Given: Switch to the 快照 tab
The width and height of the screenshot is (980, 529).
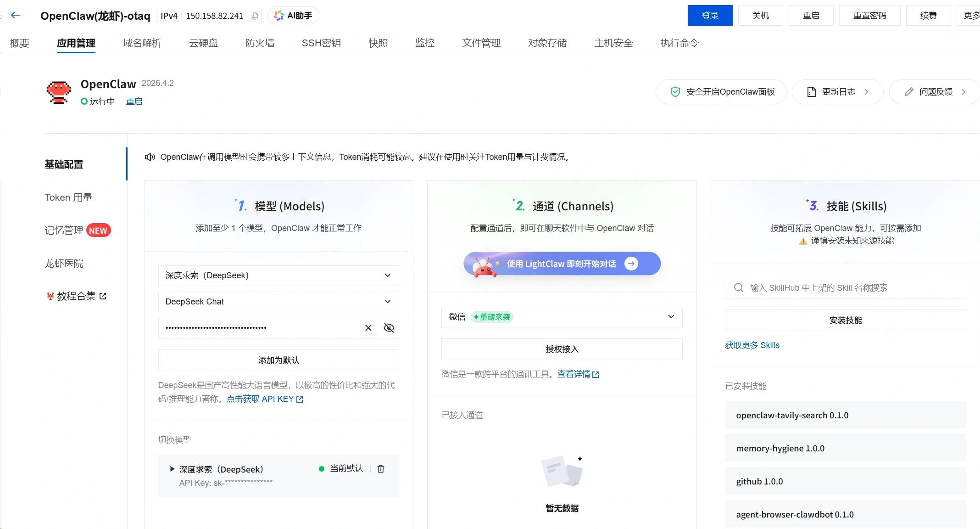Looking at the screenshot, I should click(x=378, y=43).
